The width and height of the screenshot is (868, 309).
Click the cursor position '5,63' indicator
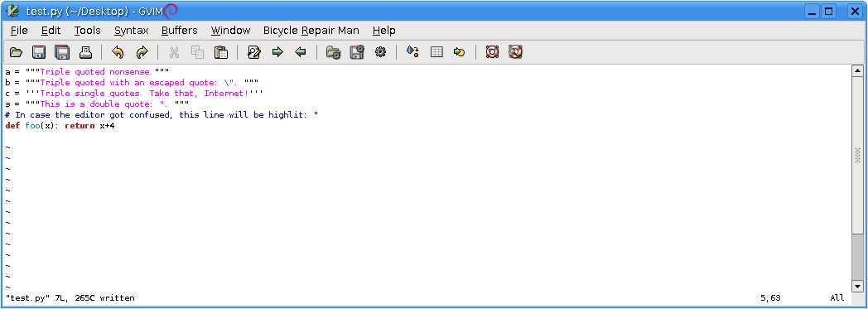[770, 298]
